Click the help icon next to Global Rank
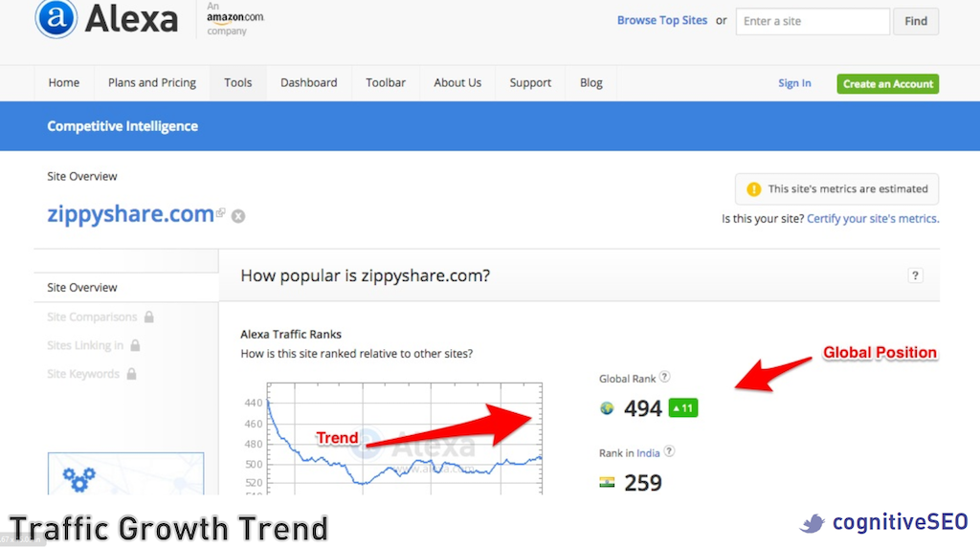Viewport: 980px width, 547px height. click(665, 378)
